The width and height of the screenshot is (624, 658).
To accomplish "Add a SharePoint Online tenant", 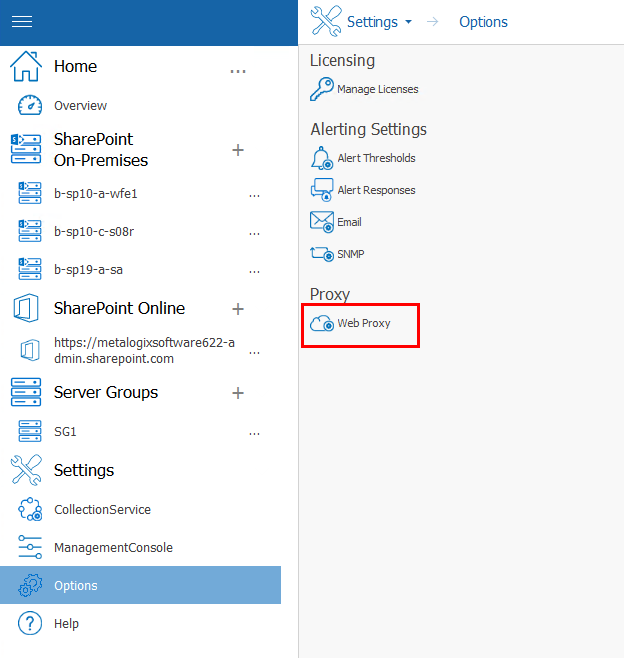I will (x=238, y=309).
